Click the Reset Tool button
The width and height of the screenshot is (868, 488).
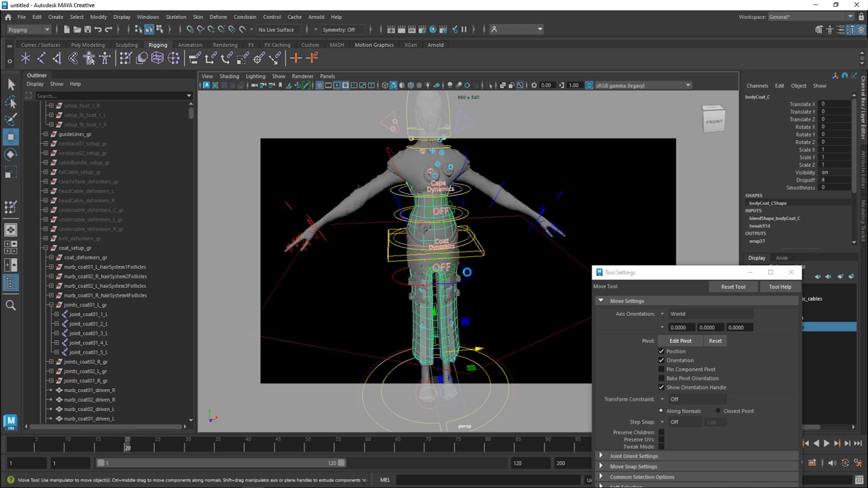pos(733,286)
